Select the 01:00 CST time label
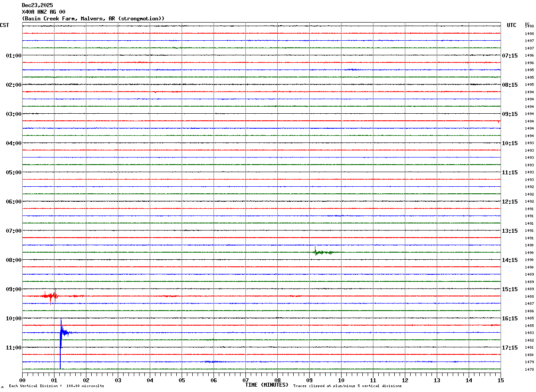This screenshot has width=536, height=392. point(13,56)
